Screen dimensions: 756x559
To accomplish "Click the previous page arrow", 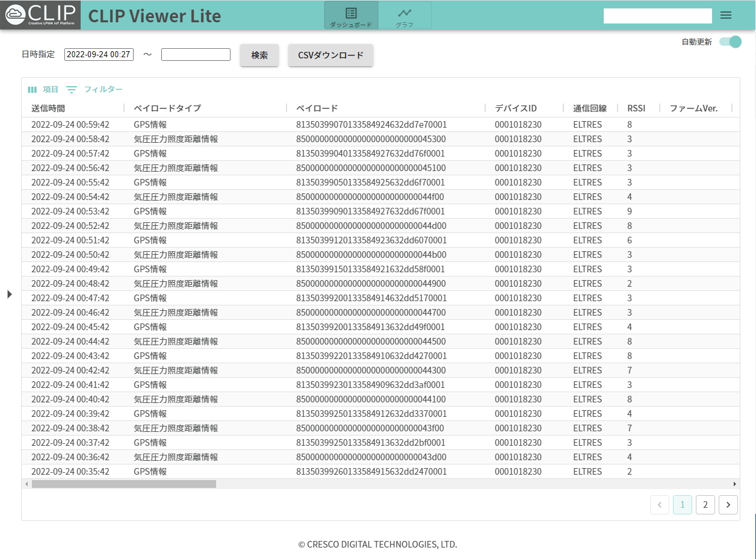I will [659, 505].
